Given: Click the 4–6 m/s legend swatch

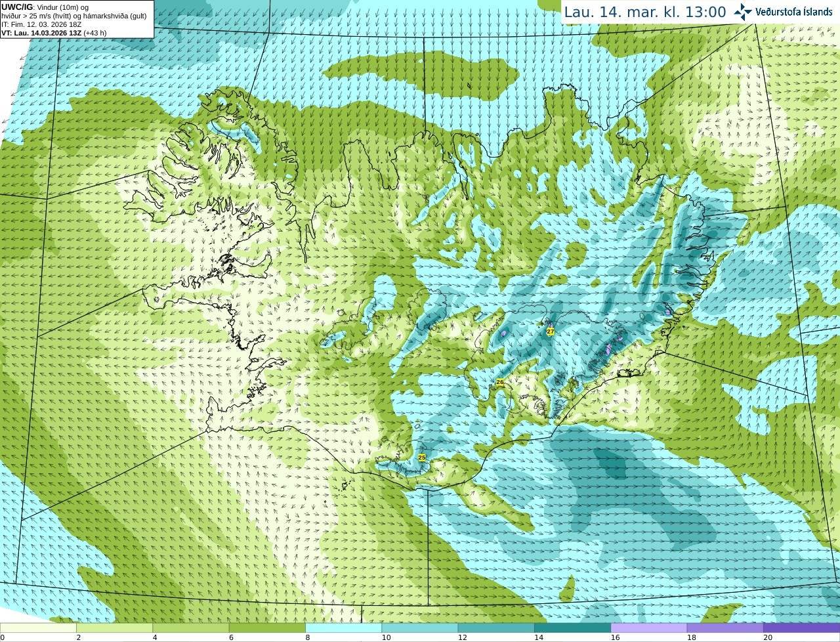Looking at the screenshot, I should 191,628.
